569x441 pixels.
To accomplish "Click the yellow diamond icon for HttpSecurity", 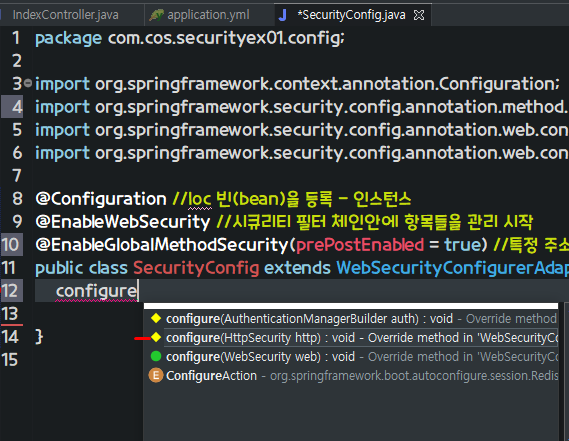I will (x=156, y=337).
